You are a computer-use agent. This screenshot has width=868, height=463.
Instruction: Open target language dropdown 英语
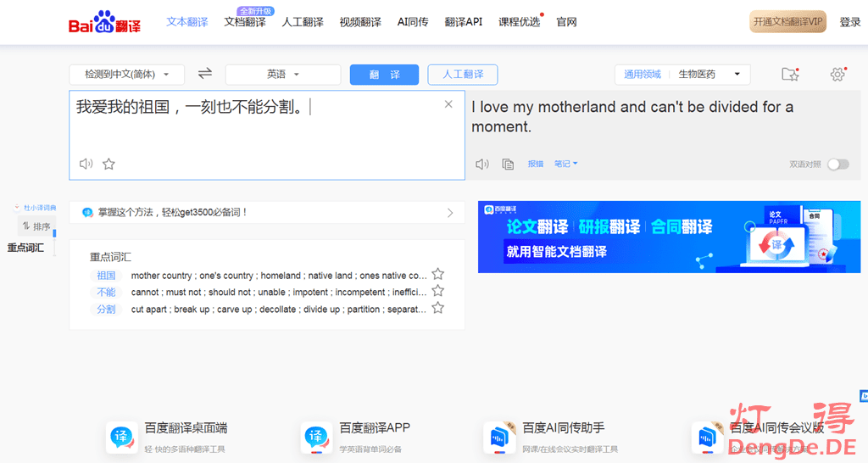point(282,75)
